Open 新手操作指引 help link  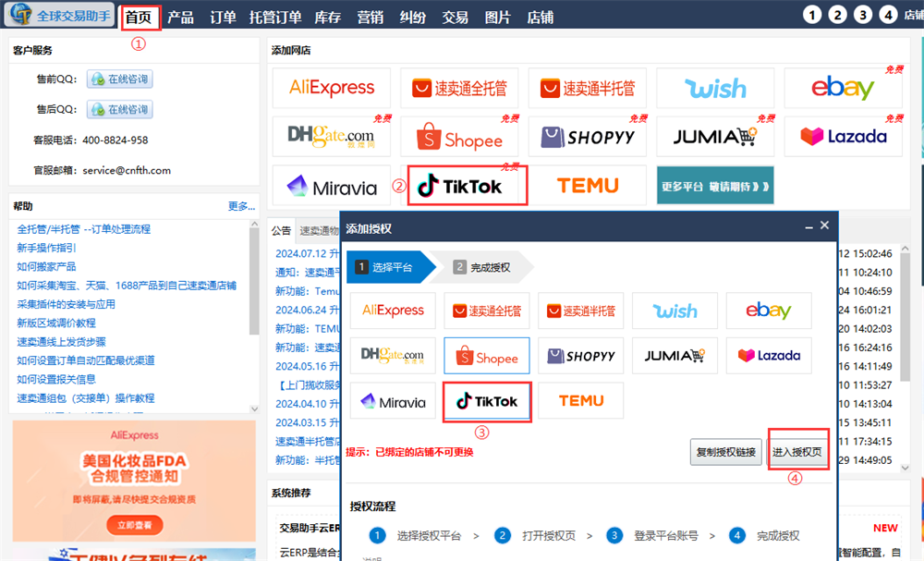click(x=46, y=248)
